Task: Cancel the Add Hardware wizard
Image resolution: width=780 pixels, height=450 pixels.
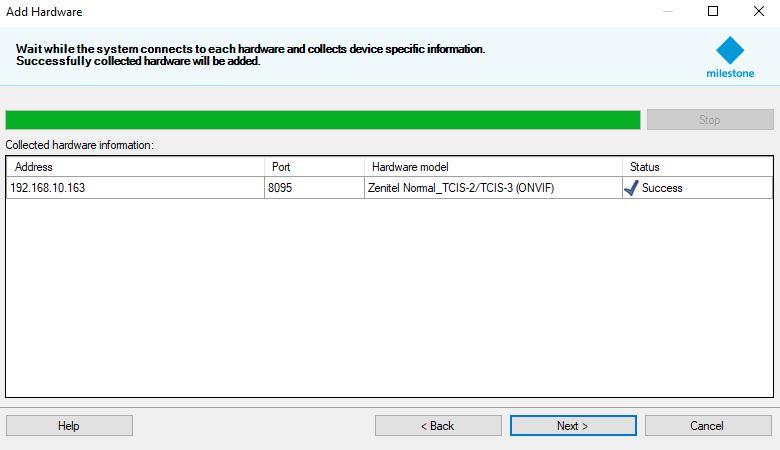Action: [707, 426]
